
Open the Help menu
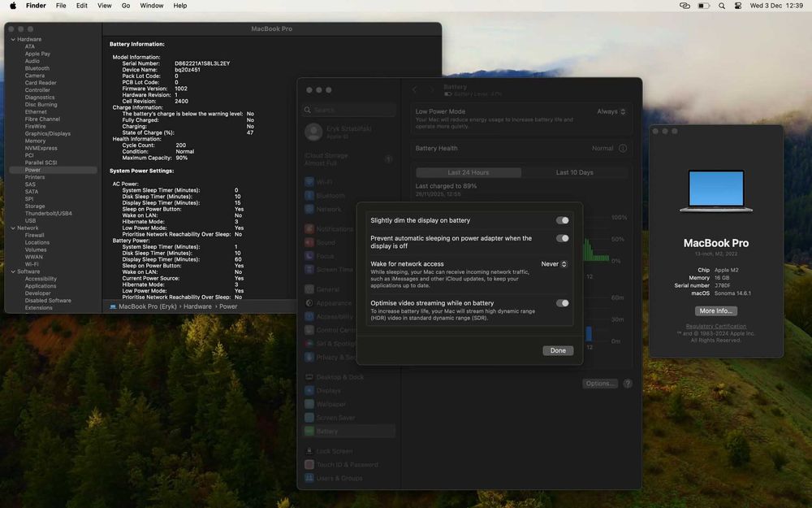[x=180, y=6]
